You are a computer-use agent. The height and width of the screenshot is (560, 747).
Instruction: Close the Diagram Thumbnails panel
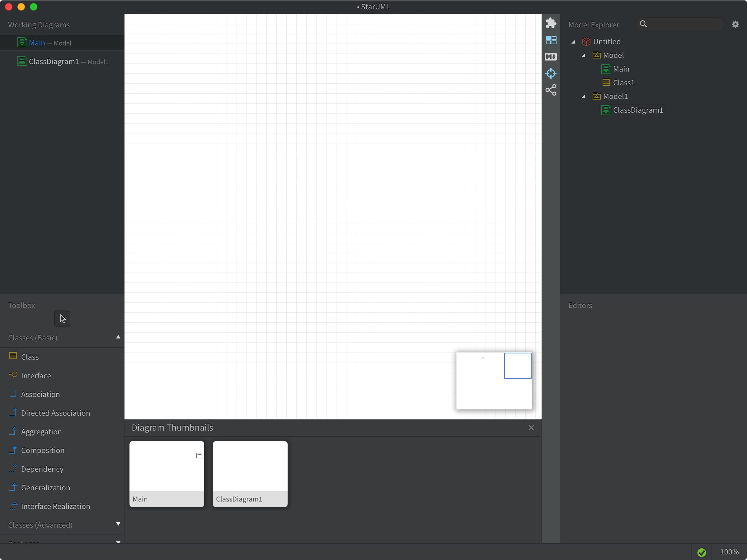[531, 428]
